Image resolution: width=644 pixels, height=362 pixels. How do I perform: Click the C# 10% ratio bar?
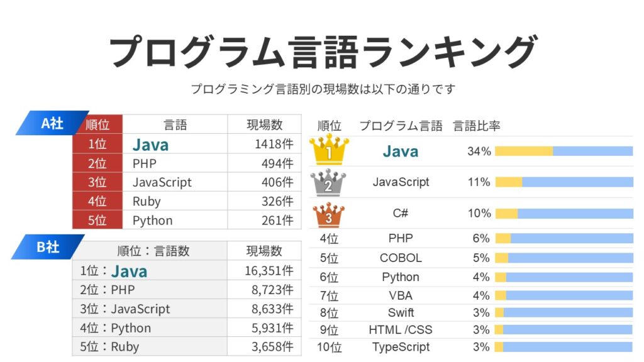563,214
